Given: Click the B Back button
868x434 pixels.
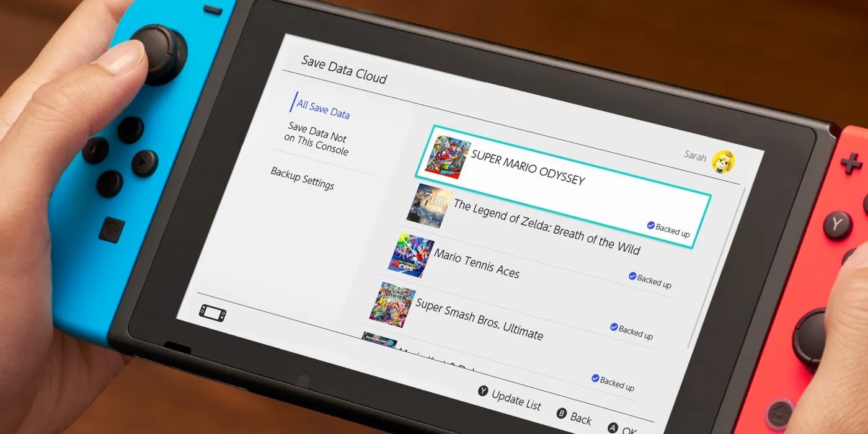Looking at the screenshot, I should point(573,417).
